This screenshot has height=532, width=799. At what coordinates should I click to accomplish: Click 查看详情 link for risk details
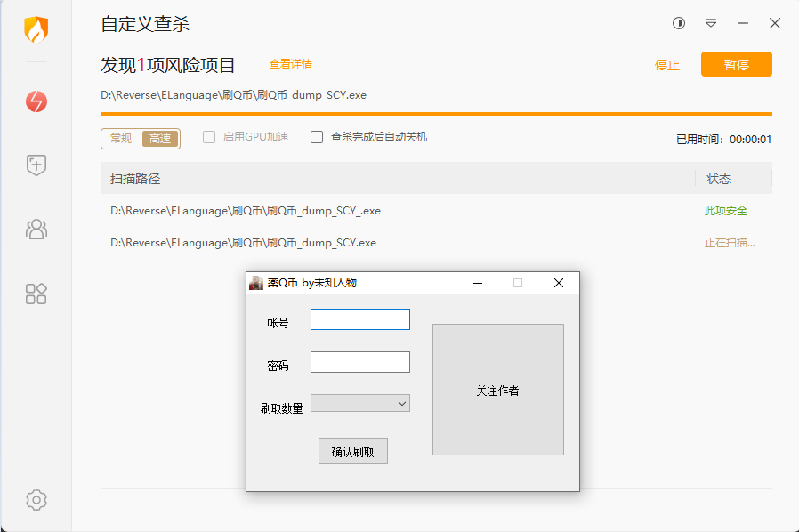(x=290, y=64)
